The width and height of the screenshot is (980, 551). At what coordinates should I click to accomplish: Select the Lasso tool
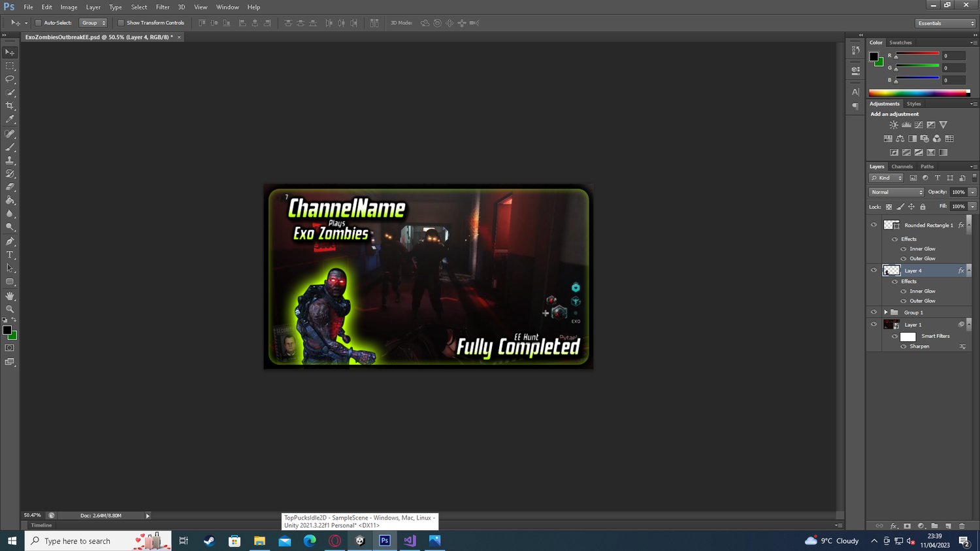pos(10,79)
